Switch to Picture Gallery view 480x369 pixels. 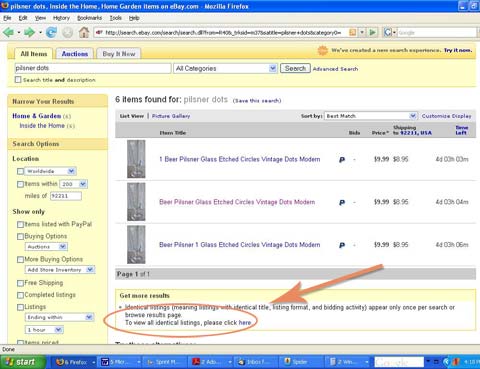[171, 116]
